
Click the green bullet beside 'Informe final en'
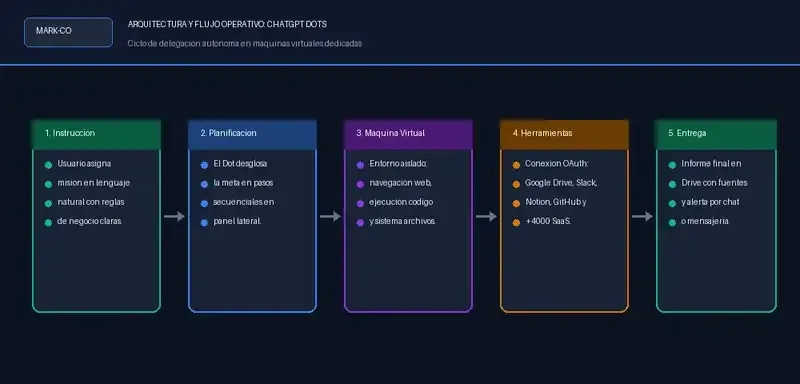tap(672, 165)
